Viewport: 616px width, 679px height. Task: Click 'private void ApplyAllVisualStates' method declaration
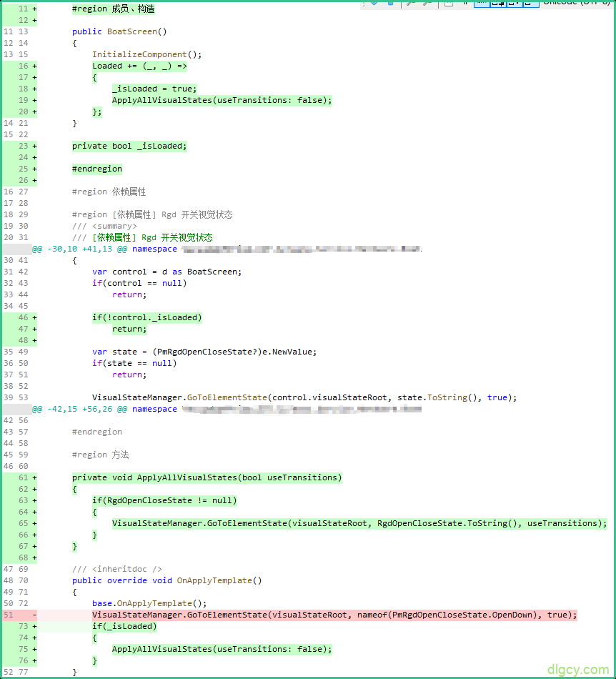point(207,477)
